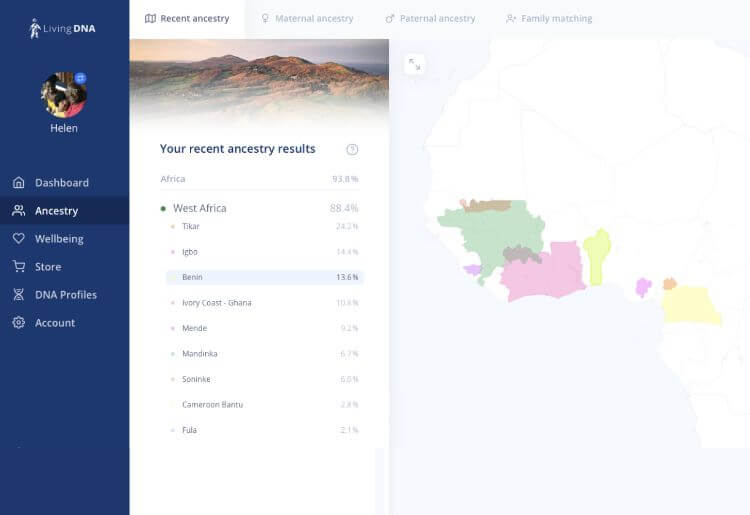Collapse the West Africa subregion

[259, 208]
